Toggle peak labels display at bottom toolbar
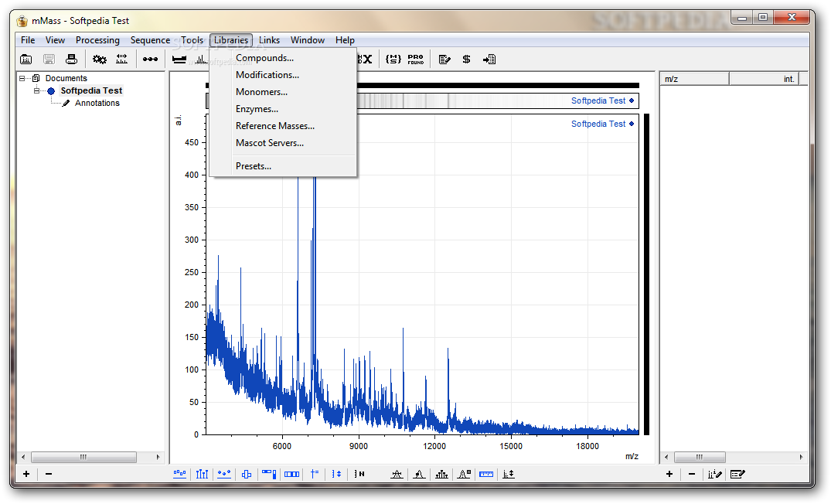This screenshot has height=504, width=831. (x=179, y=474)
